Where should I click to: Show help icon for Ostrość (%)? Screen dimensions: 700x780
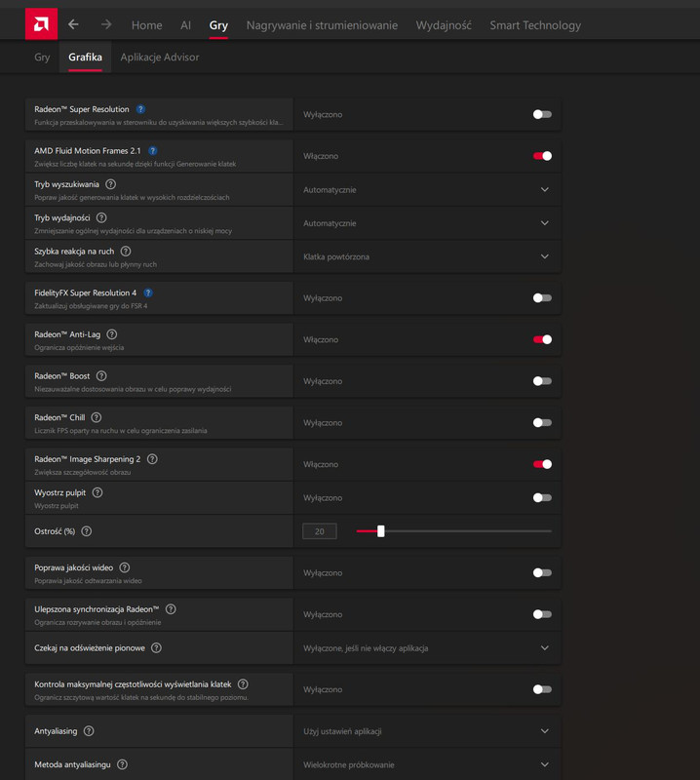(87, 531)
